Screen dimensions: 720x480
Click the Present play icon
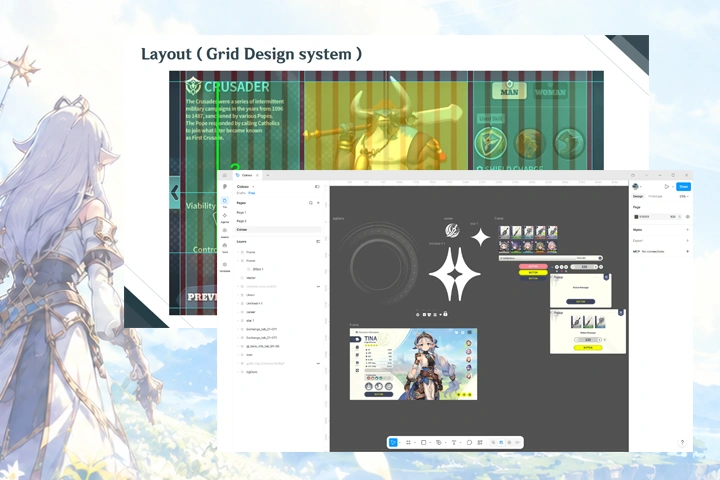coord(667,186)
